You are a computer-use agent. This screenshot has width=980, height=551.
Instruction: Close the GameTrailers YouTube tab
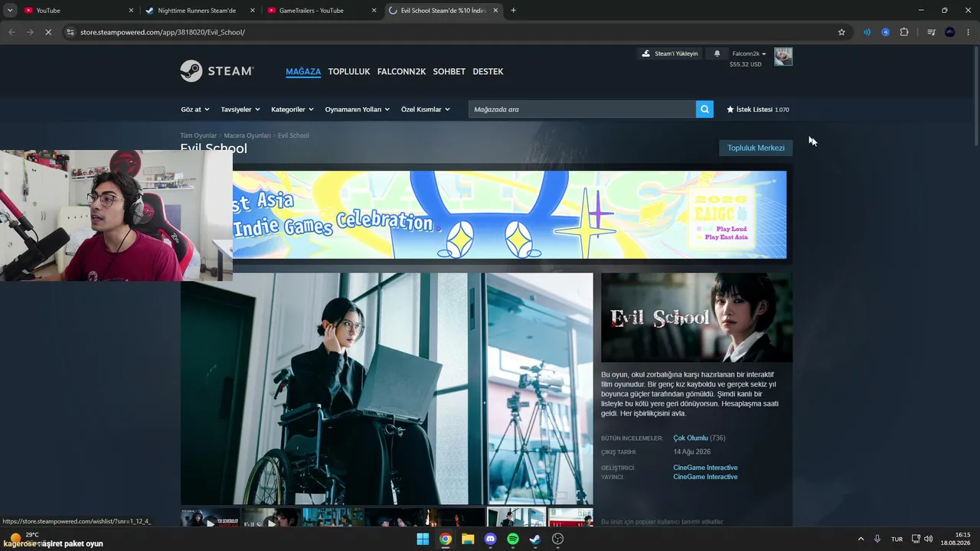pos(374,11)
